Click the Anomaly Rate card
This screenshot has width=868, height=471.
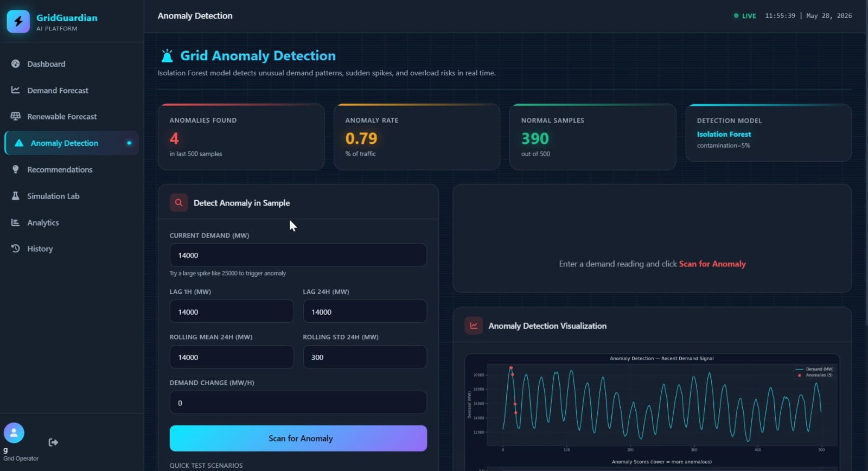pos(417,137)
